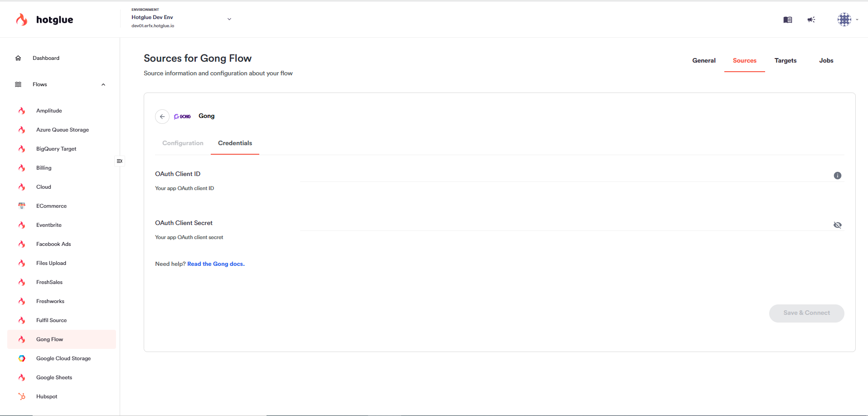Open the user avatar menu
The image size is (868, 416).
tap(844, 20)
